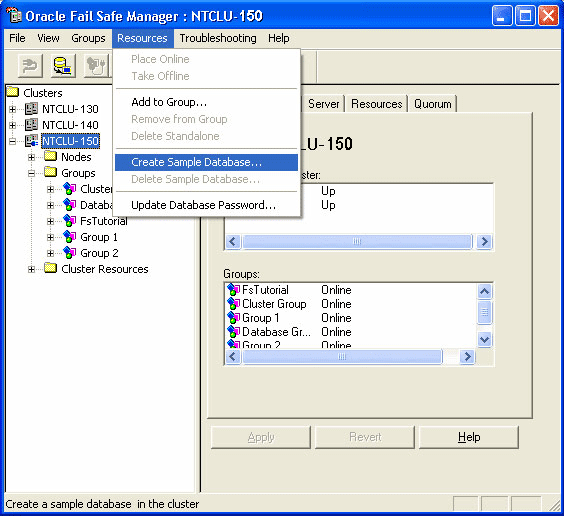564x516 pixels.
Task: Click the database toolbar icon
Action: (x=63, y=66)
